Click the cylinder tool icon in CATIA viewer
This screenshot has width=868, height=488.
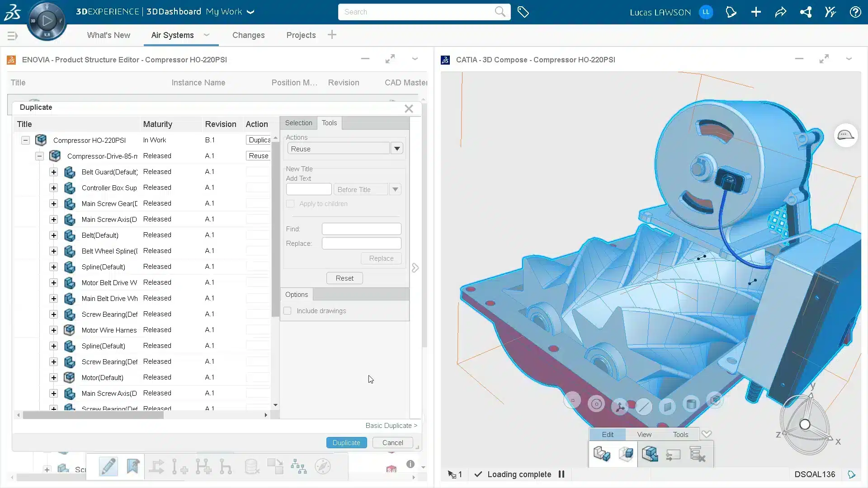coord(691,404)
